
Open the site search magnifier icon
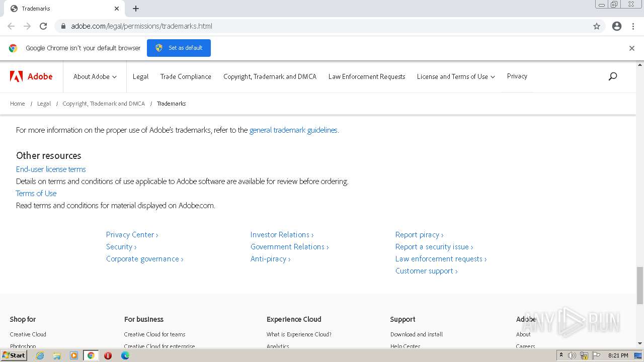(x=612, y=76)
